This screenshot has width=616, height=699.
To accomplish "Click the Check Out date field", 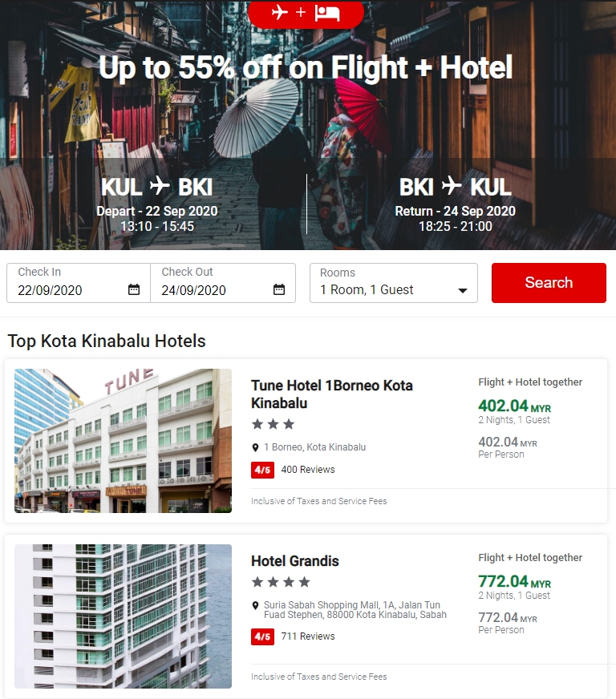I will click(x=223, y=283).
